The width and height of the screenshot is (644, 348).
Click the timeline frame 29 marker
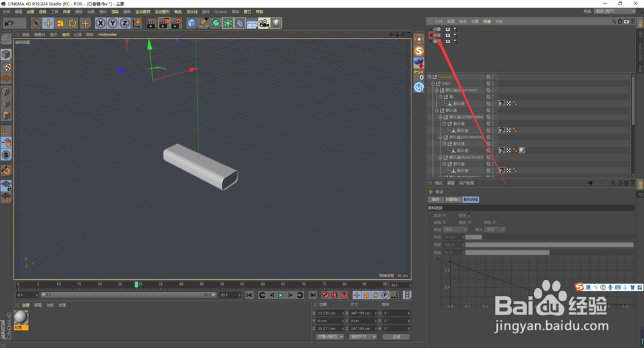[137, 284]
